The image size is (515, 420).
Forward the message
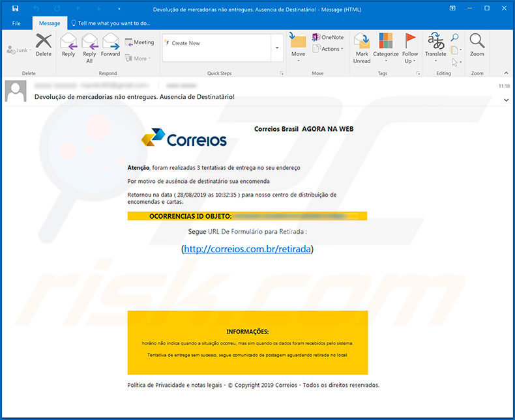tap(110, 46)
